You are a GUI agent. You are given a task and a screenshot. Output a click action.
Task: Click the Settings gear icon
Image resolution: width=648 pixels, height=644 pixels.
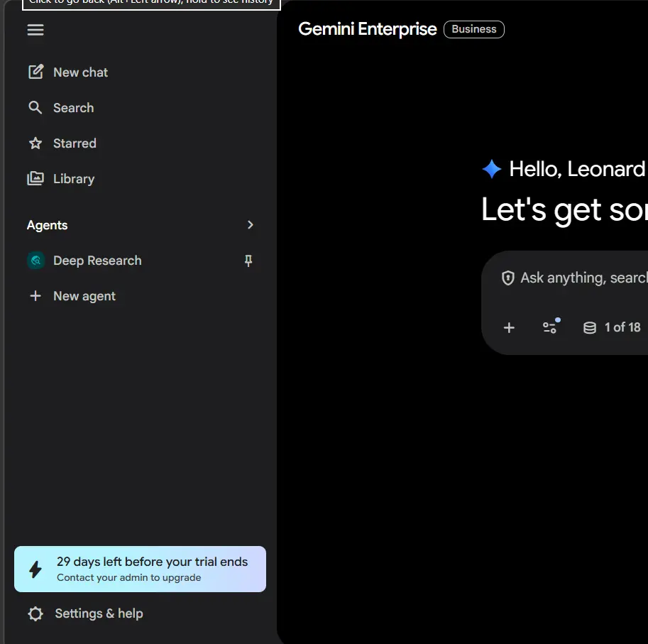click(35, 614)
